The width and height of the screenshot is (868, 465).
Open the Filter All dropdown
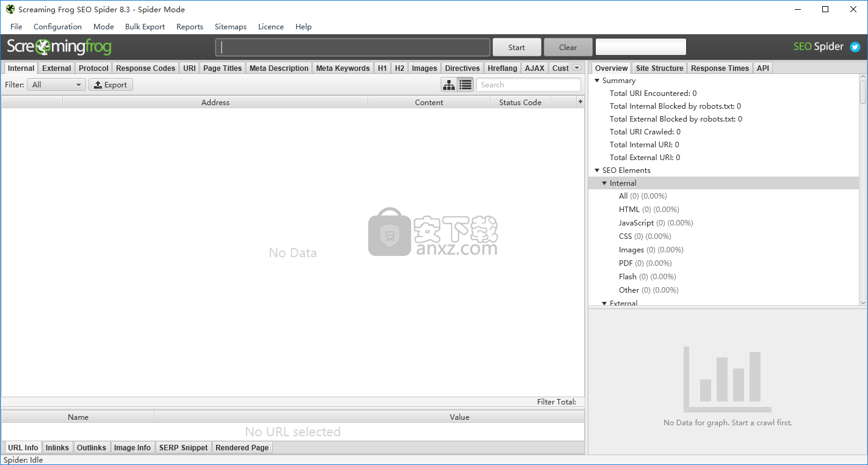tap(56, 85)
